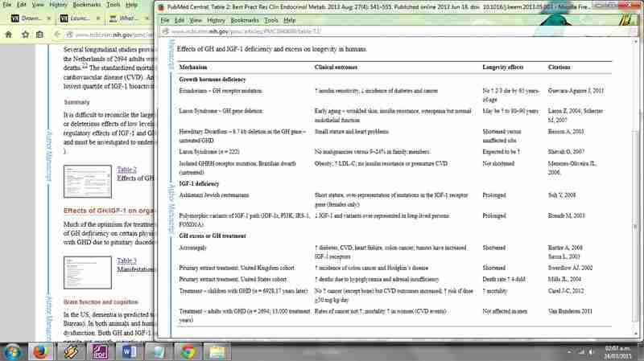The width and height of the screenshot is (644, 361).
Task: Click the 'Growth hormone deficiency' section header
Action: tap(213, 79)
